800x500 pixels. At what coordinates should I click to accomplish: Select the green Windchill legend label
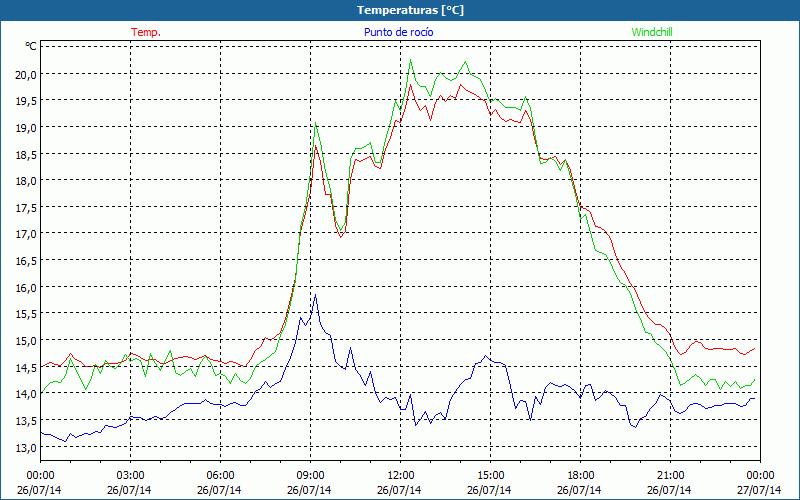pos(652,32)
